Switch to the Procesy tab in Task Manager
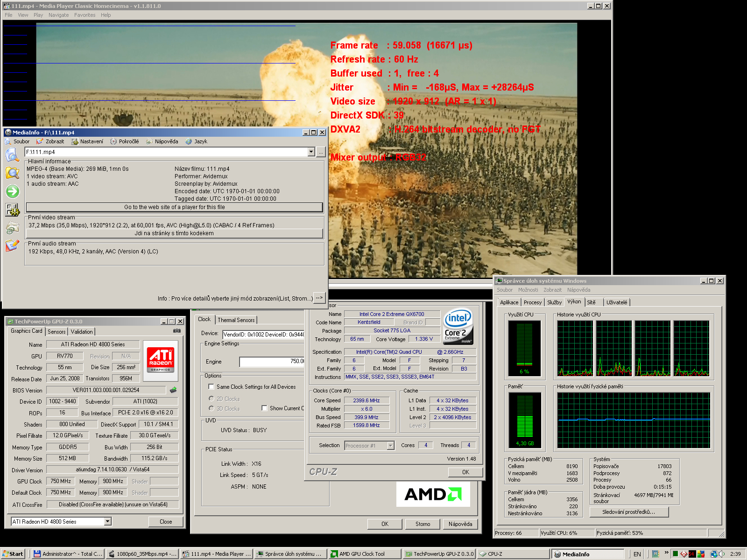 [x=533, y=302]
